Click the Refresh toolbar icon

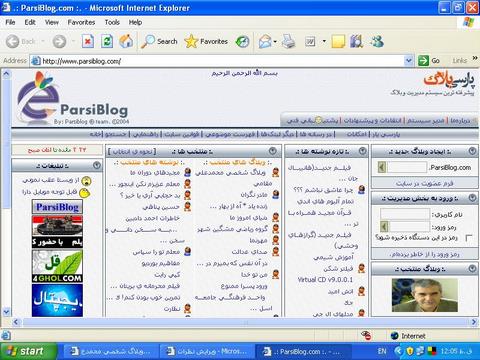point(107,42)
